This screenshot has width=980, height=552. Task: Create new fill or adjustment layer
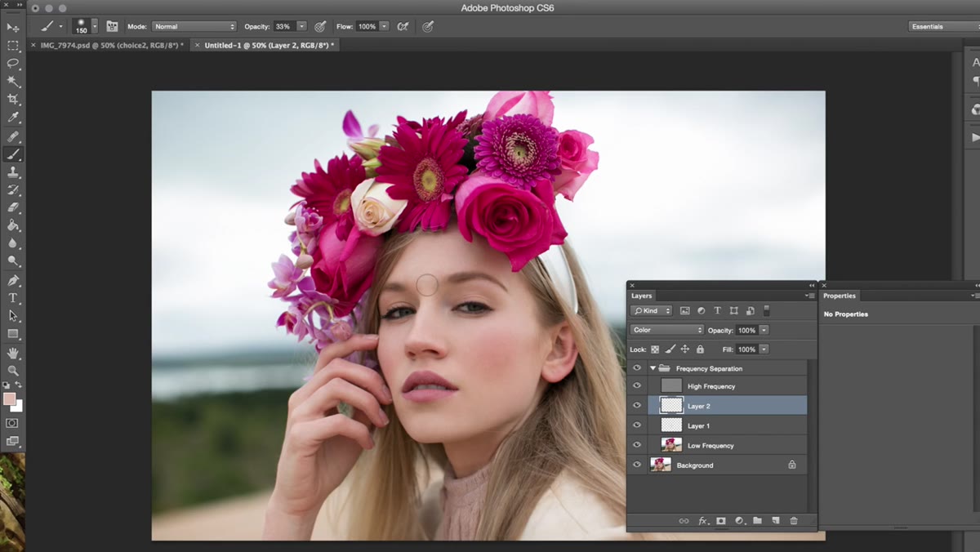tap(739, 521)
